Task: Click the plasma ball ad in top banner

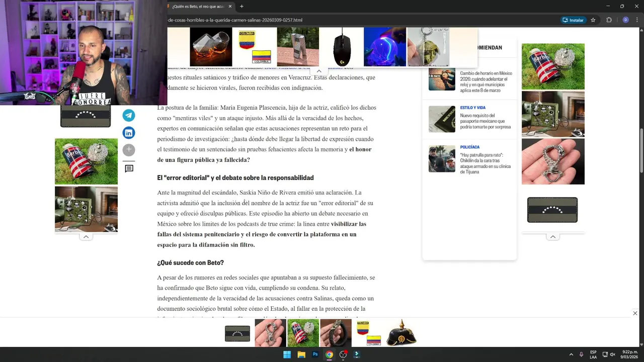Action: [385, 47]
